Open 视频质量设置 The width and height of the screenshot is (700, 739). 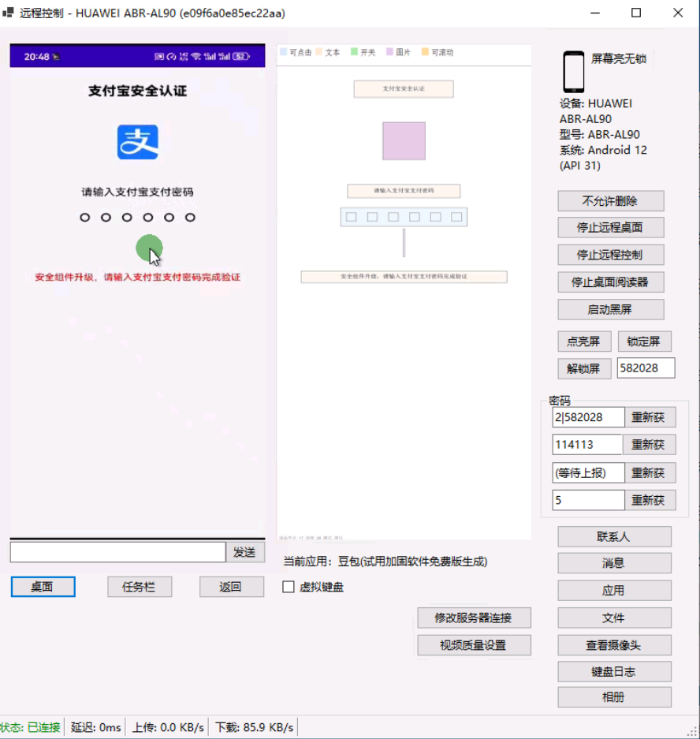tap(474, 645)
